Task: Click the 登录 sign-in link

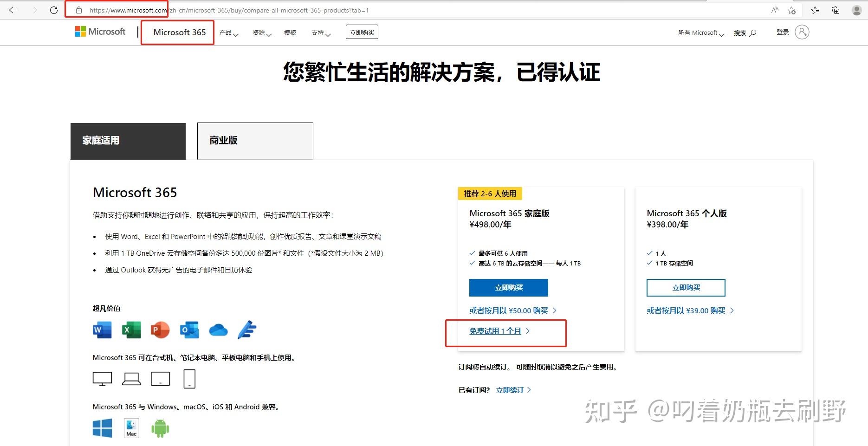Action: click(x=783, y=32)
